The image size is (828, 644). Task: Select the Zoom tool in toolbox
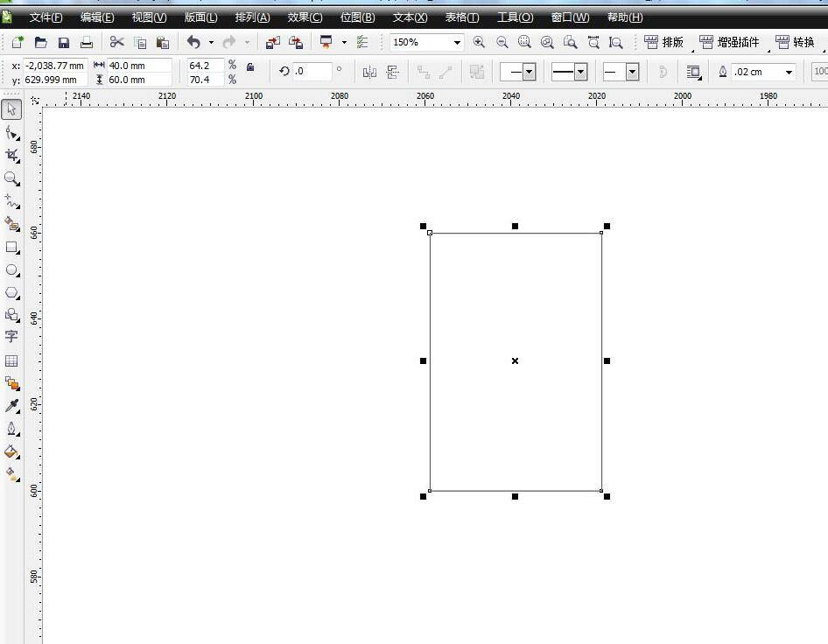pyautogui.click(x=11, y=178)
